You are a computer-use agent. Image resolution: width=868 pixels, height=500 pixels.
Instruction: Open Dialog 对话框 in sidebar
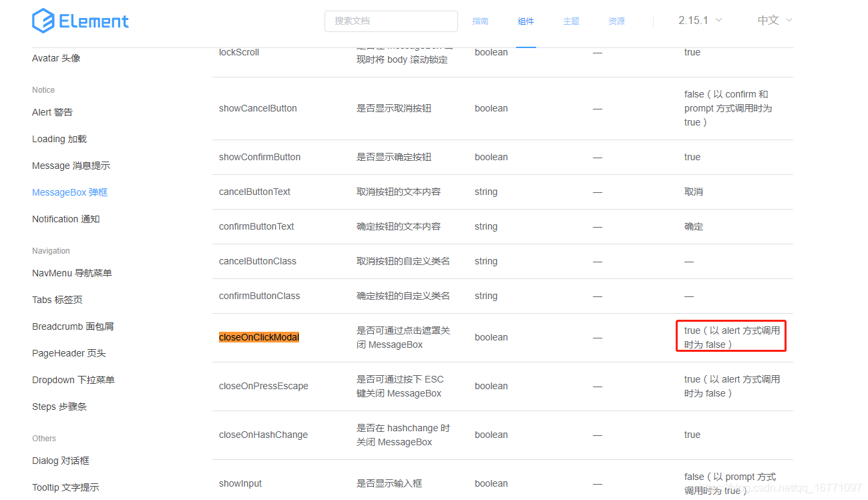pyautogui.click(x=61, y=461)
